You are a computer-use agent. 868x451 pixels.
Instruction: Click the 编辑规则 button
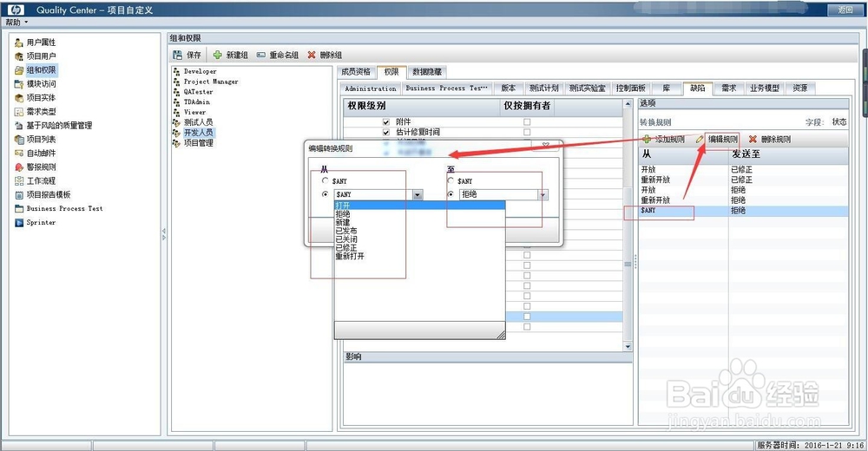[722, 139]
